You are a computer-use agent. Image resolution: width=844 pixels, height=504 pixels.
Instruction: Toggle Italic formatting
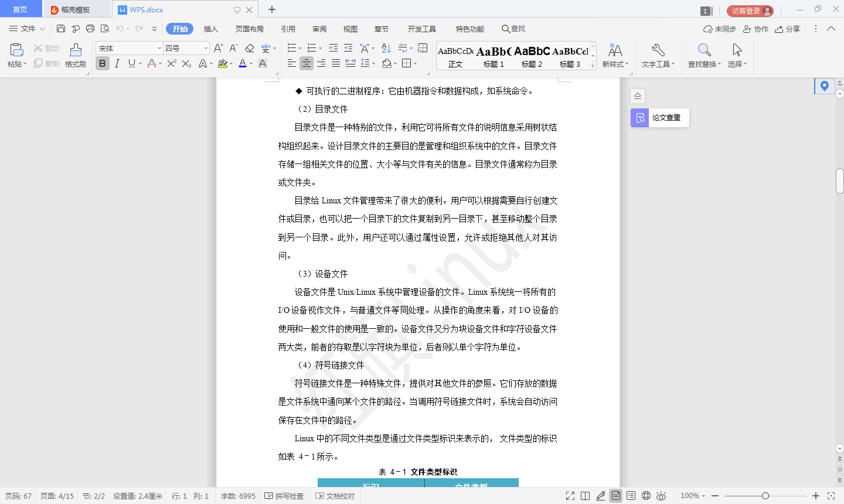[x=117, y=63]
